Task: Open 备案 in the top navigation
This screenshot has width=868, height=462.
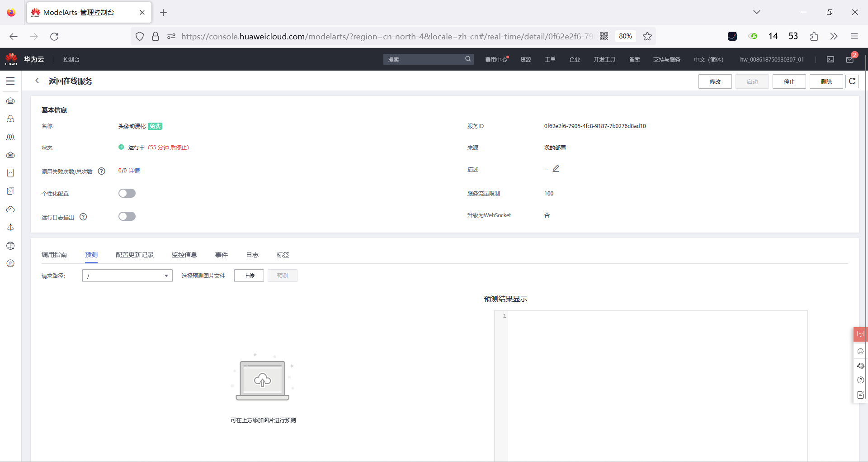Action: click(x=634, y=59)
